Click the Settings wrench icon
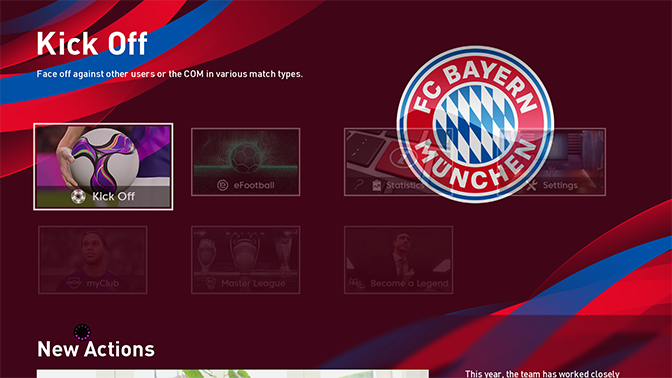This screenshot has width=672, height=378. [531, 185]
